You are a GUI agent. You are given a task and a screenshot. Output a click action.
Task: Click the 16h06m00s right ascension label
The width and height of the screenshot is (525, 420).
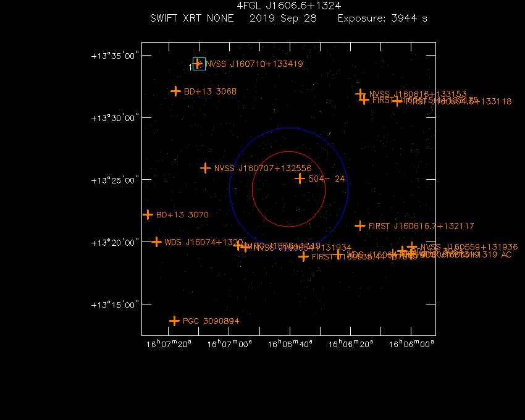coord(411,344)
